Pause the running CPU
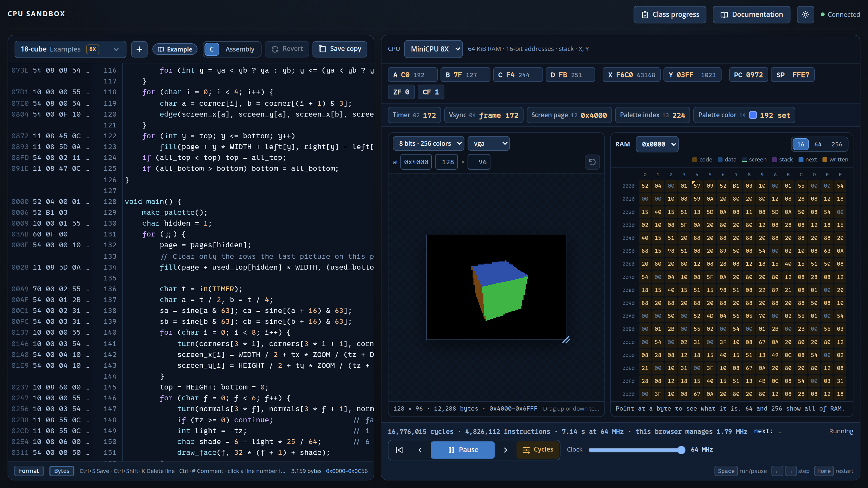Image resolution: width=868 pixels, height=488 pixels. point(463,450)
